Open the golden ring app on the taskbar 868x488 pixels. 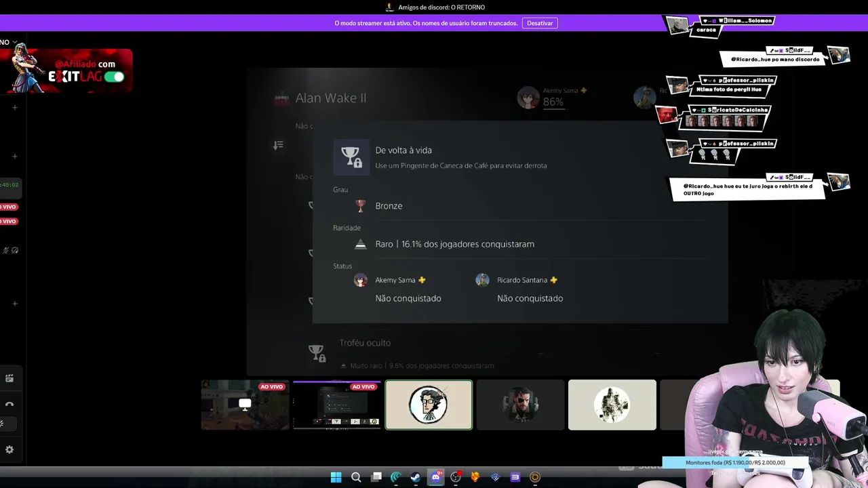tap(535, 477)
